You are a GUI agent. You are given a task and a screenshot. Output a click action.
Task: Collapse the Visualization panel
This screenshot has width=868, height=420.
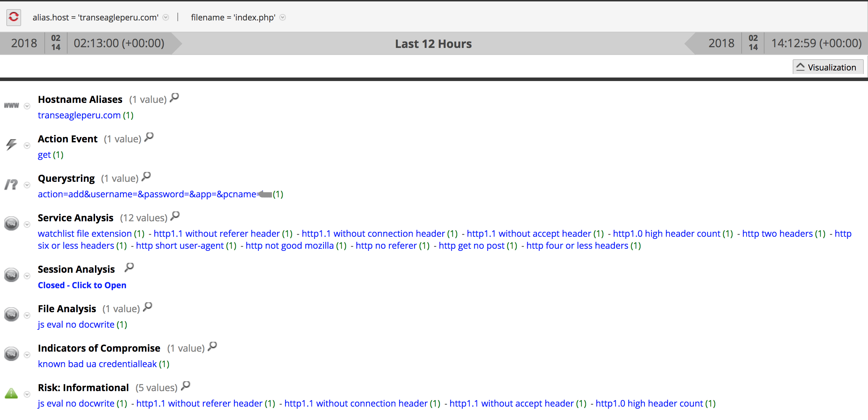pyautogui.click(x=827, y=67)
